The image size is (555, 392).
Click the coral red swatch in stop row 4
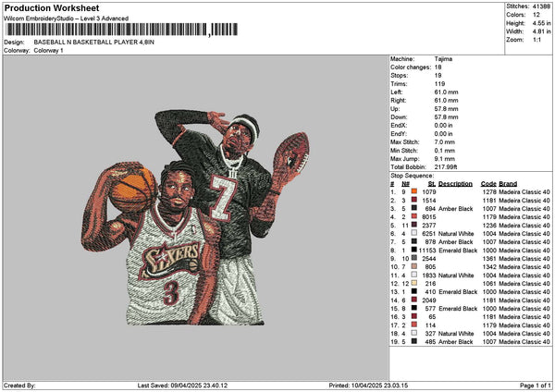pyautogui.click(x=413, y=216)
